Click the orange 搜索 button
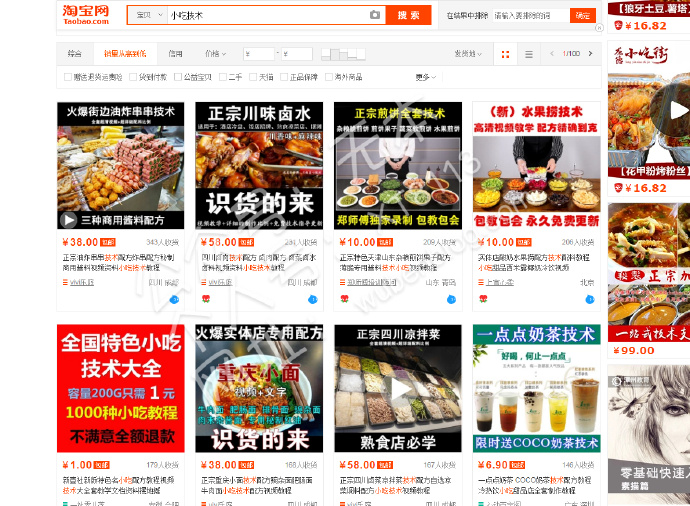 (x=408, y=15)
